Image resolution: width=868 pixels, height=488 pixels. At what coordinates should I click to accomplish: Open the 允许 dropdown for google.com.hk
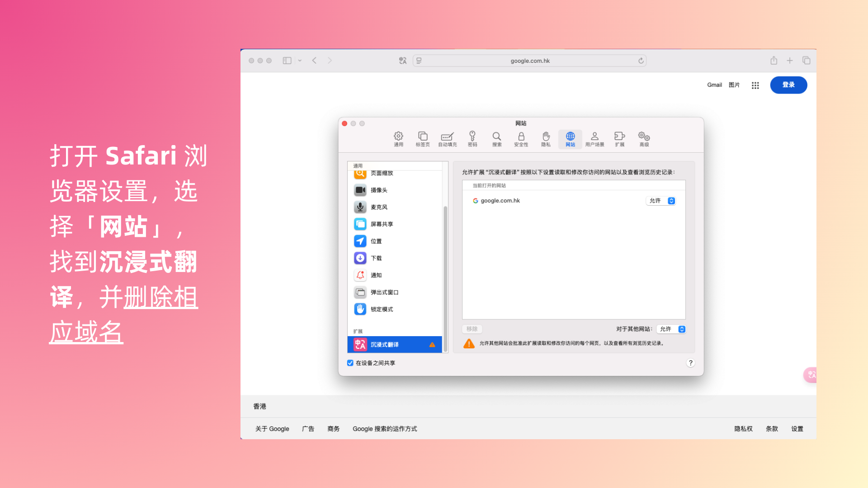click(661, 201)
